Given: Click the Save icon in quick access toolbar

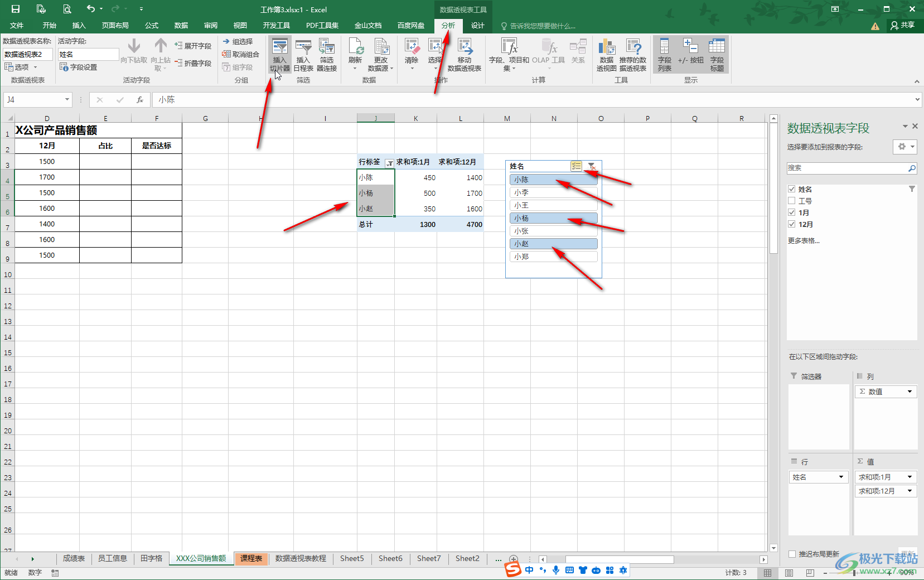Looking at the screenshot, I should tap(16, 9).
